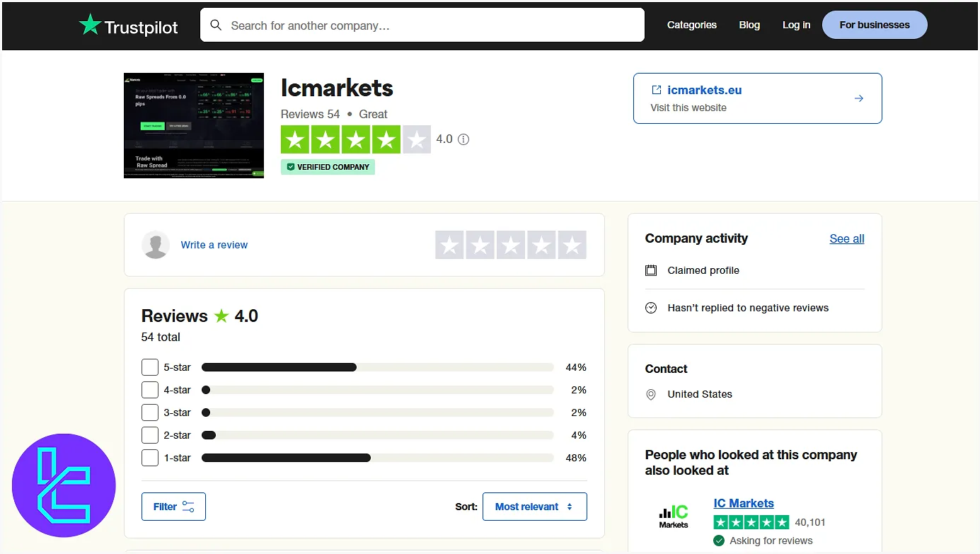Click the IC Markets logo in suggestions
The image size is (980, 554).
point(674,517)
